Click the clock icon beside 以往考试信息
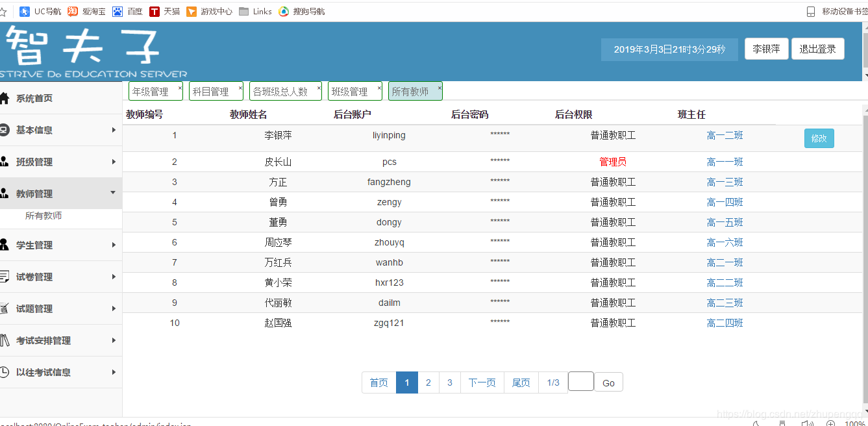The width and height of the screenshot is (868, 426). (x=4, y=372)
